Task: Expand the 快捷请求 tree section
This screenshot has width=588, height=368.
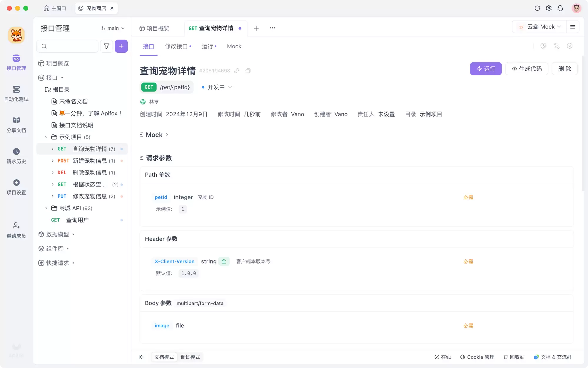Action: tap(73, 263)
